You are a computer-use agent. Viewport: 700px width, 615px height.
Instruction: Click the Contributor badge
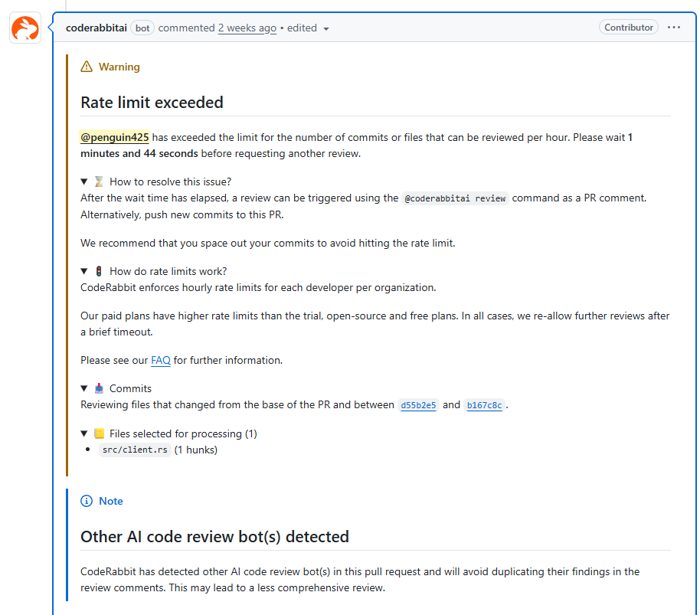point(629,28)
